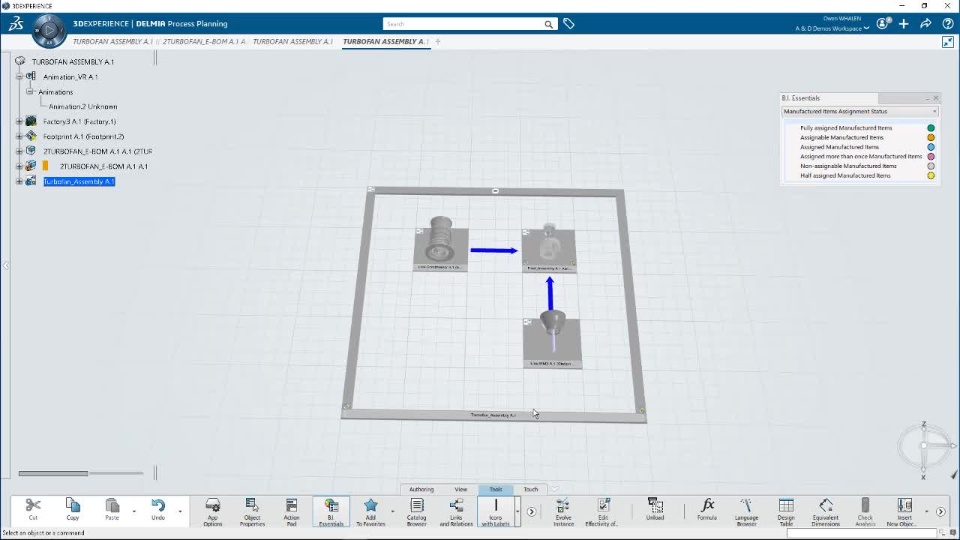Click the 3DS logo icon
Image resolution: width=960 pixels, height=540 pixels.
(16, 24)
